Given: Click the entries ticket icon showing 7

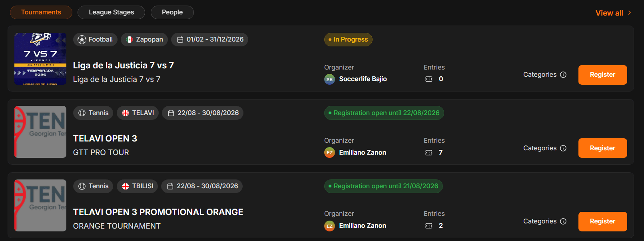Looking at the screenshot, I should [429, 153].
